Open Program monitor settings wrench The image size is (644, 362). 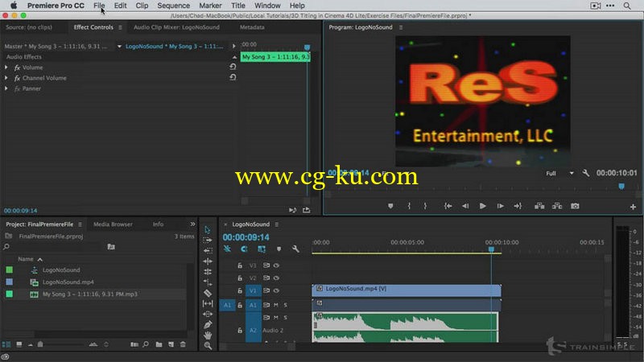point(586,173)
